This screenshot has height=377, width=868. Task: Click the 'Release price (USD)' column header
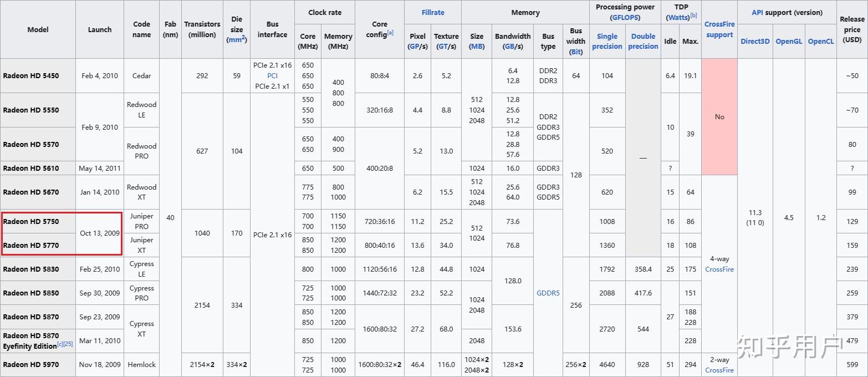click(852, 29)
